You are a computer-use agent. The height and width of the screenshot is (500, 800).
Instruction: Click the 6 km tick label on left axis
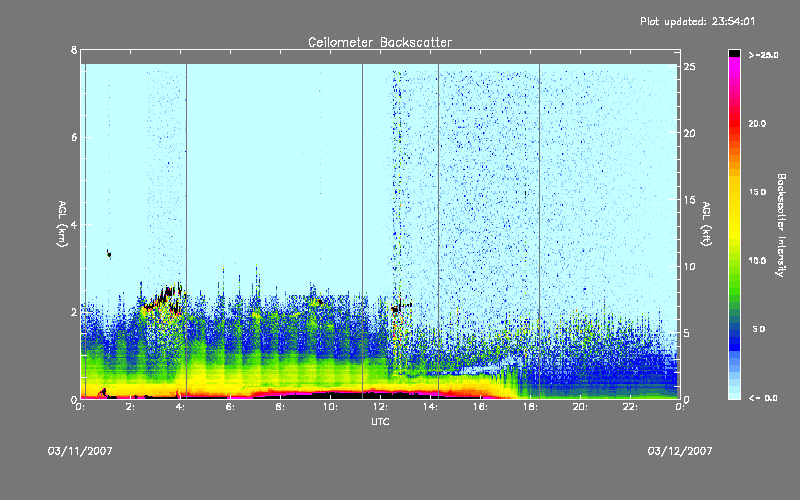coord(74,137)
